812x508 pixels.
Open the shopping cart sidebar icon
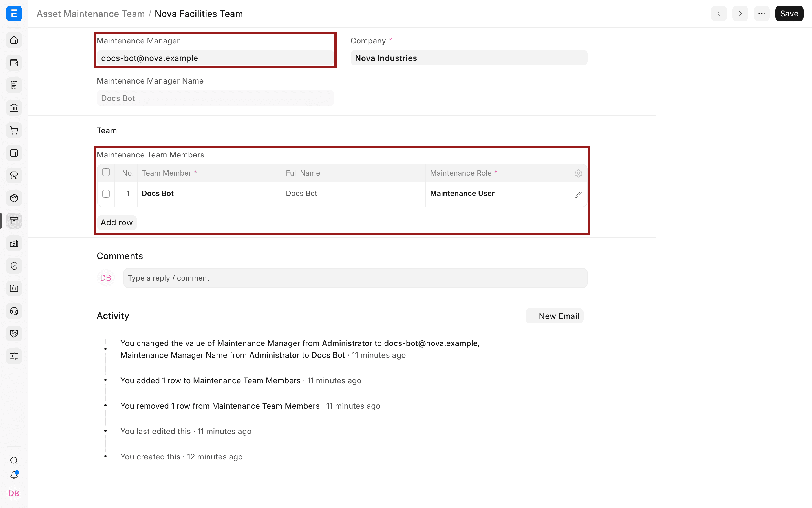tap(14, 130)
